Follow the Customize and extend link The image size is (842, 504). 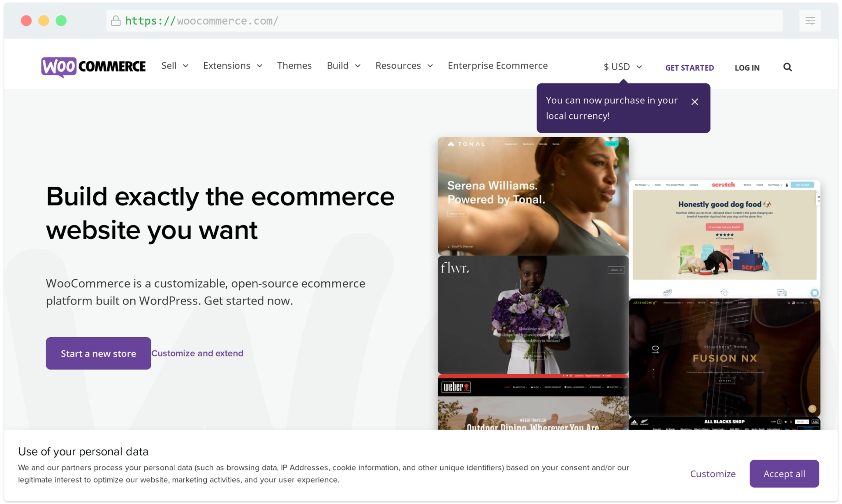pyautogui.click(x=197, y=353)
